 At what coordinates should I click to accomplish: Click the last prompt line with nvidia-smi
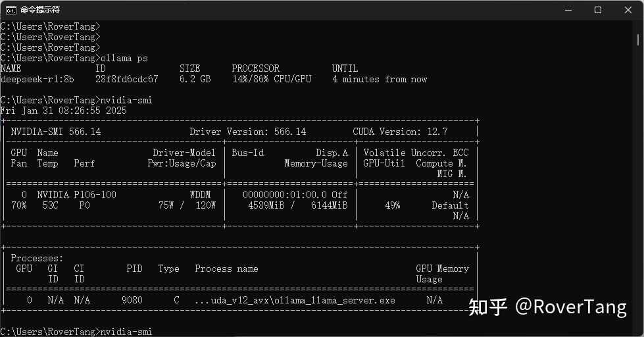pyautogui.click(x=76, y=332)
